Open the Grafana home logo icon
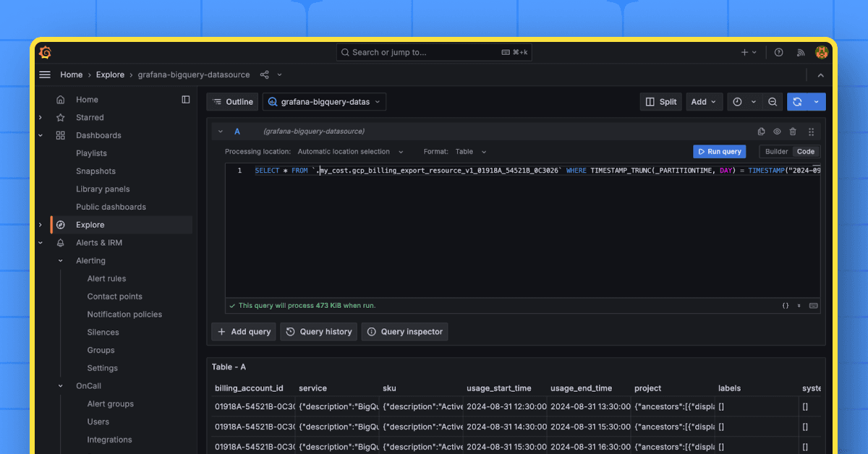Screen dimensions: 868x454 (45, 52)
